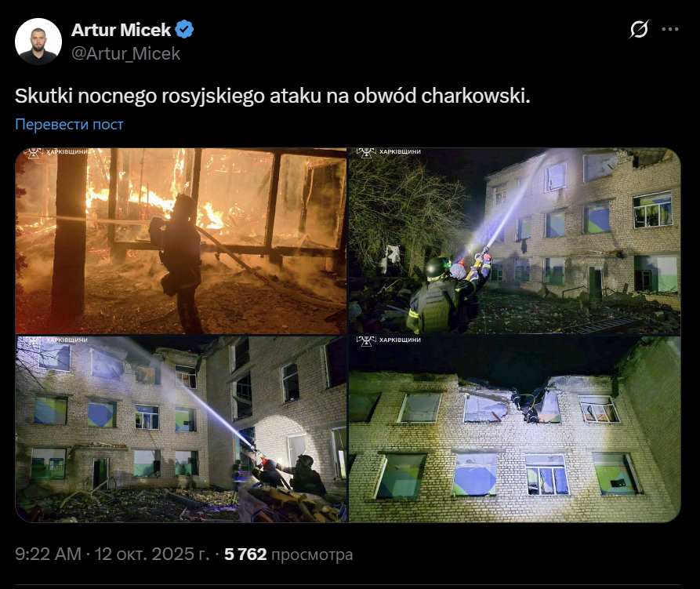
Task: Click the tweet text about obwód charkowski
Action: tap(272, 96)
